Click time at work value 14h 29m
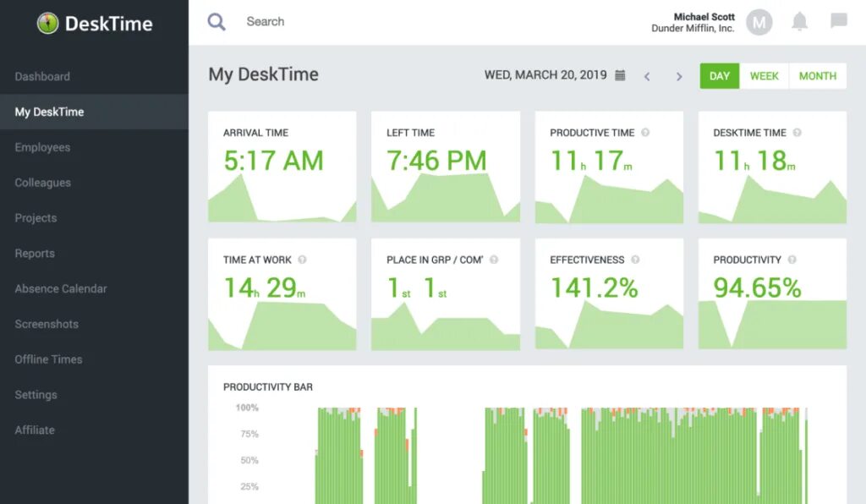The height and width of the screenshot is (504, 866). pos(265,288)
